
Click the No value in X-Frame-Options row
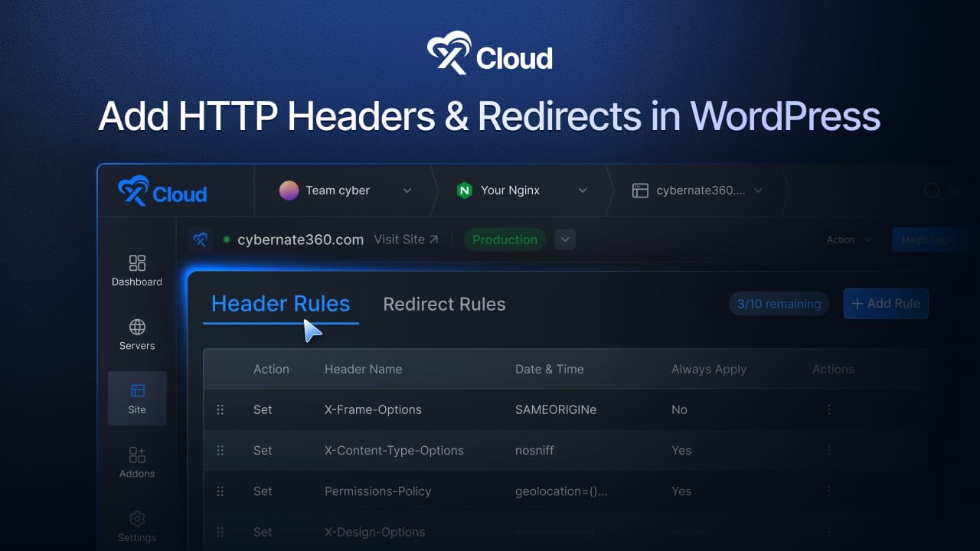pyautogui.click(x=679, y=409)
